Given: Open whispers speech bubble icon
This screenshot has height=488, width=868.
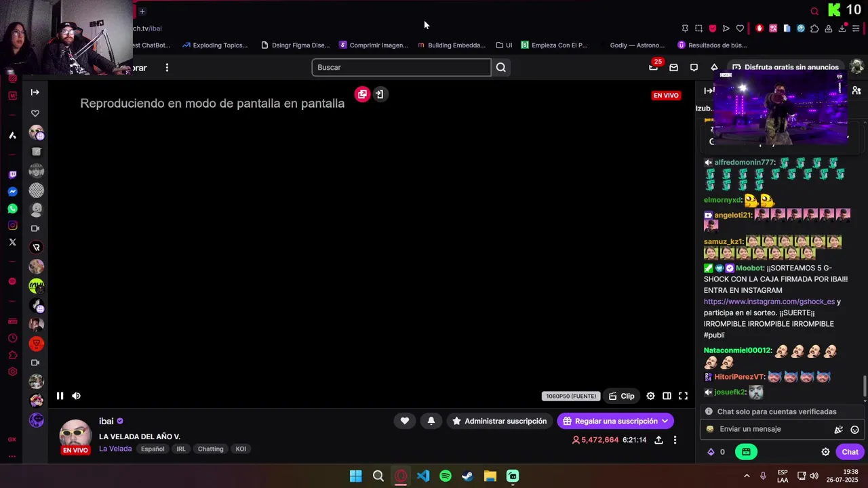Looking at the screenshot, I should pyautogui.click(x=694, y=67).
